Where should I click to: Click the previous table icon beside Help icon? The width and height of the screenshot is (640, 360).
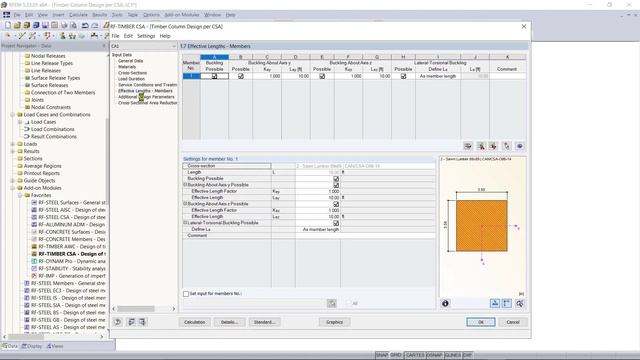point(131,322)
